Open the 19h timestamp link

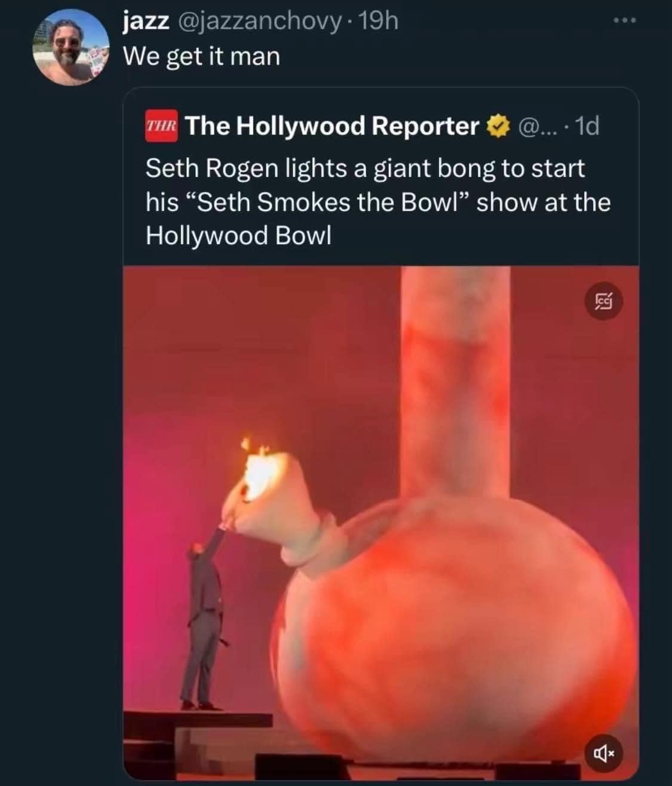pos(380,22)
